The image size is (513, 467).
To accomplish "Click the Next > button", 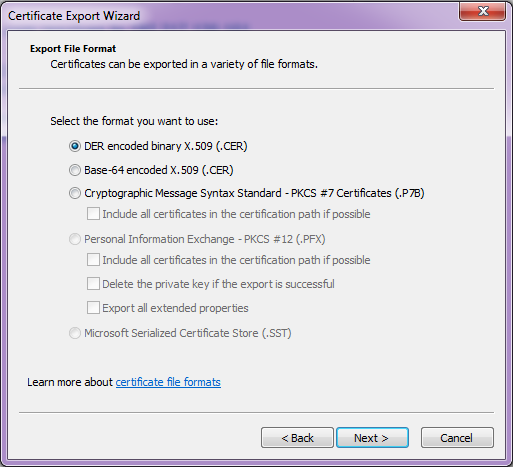I will pos(372,438).
